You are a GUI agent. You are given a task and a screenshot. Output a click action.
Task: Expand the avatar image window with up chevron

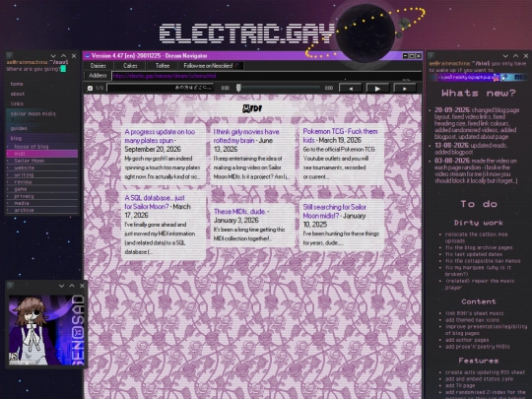tap(72, 286)
